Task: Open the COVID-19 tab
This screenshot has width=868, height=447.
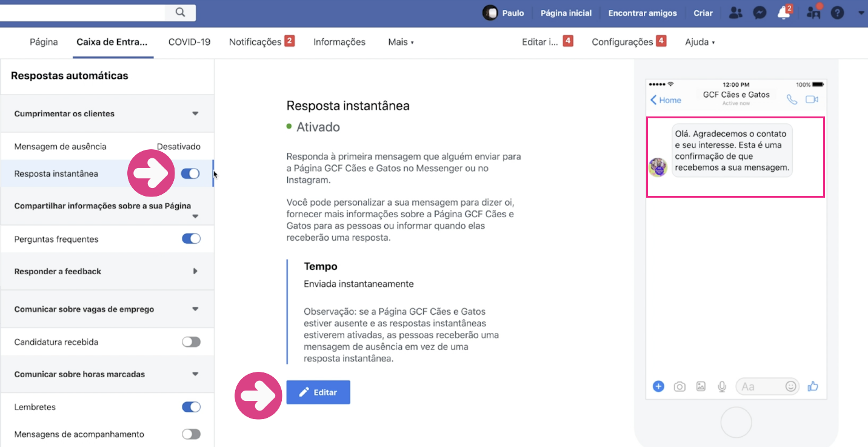Action: (x=189, y=42)
